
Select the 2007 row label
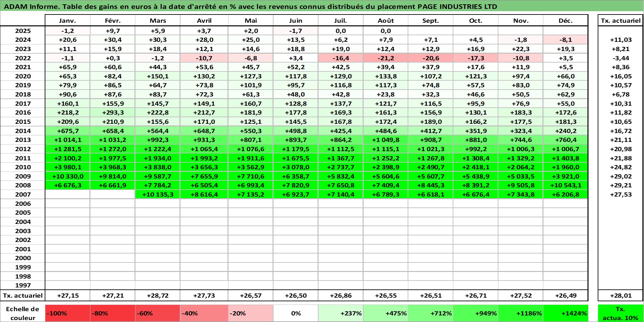[23, 195]
